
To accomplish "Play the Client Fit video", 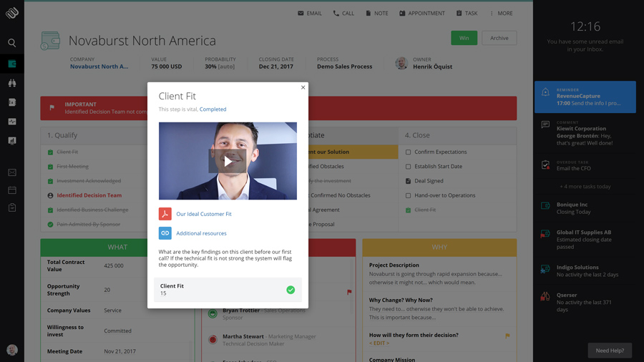I will coord(228,161).
